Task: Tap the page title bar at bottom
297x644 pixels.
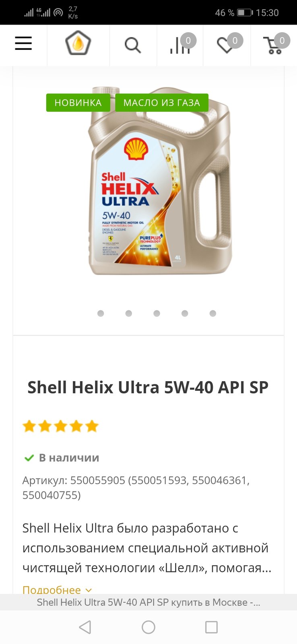Action: click(148, 602)
